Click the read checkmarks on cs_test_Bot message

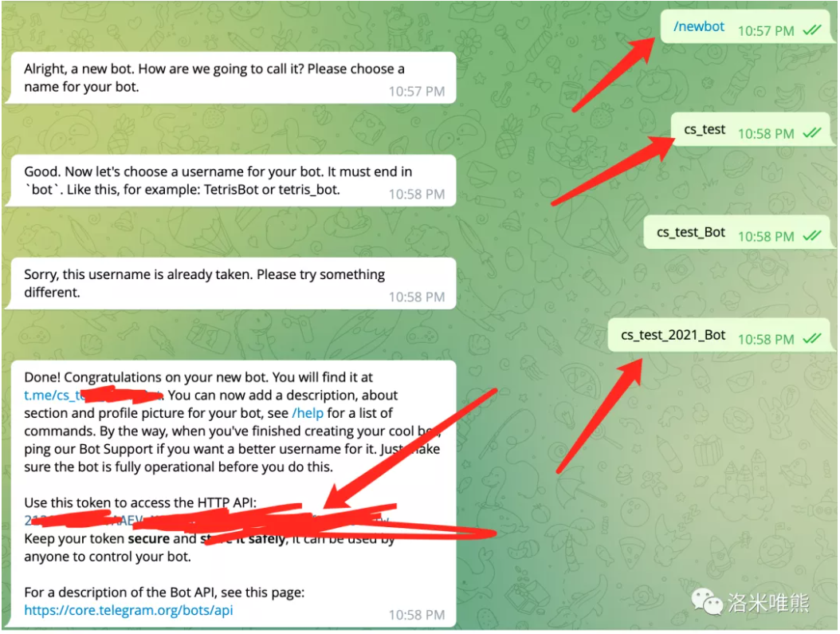point(812,236)
